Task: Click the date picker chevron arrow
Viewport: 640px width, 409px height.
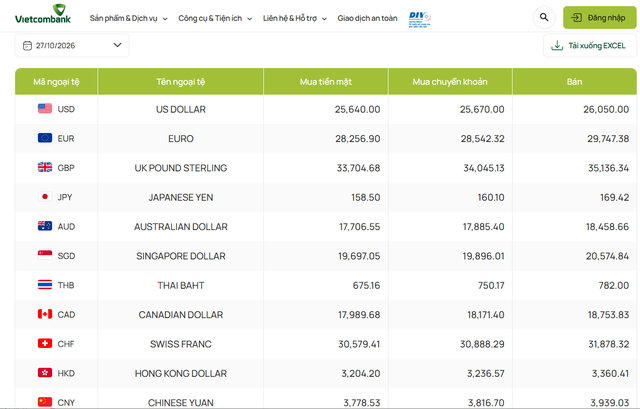Action: pos(117,45)
